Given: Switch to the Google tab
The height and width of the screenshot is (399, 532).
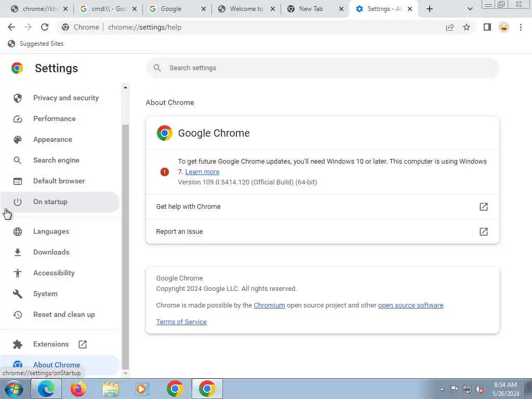Looking at the screenshot, I should (177, 9).
